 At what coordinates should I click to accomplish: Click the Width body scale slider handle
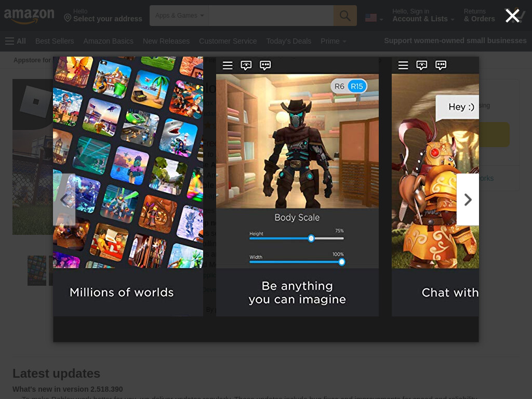[342, 262]
